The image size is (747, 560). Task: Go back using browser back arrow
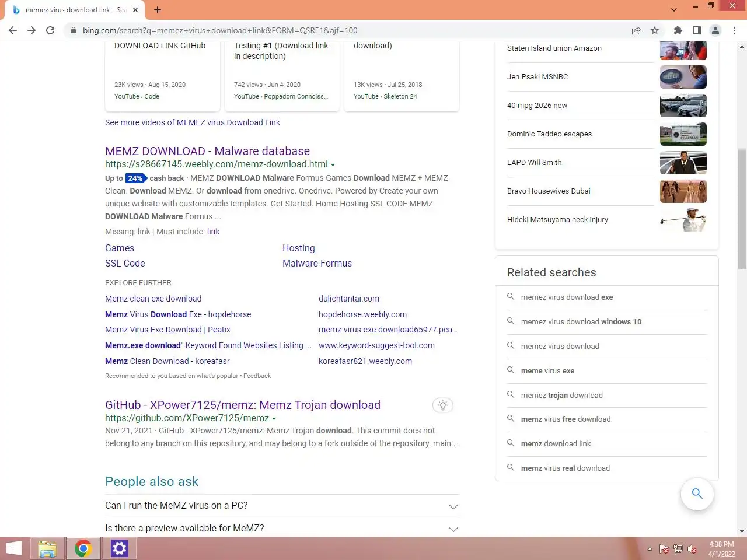pos(13,30)
